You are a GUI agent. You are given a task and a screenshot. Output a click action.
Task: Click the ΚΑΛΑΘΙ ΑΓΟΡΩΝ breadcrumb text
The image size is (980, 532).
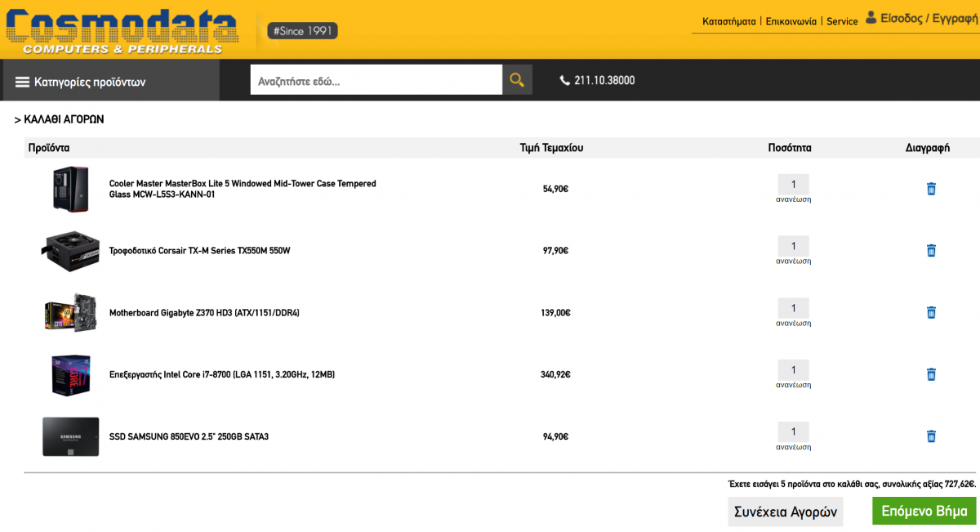click(x=64, y=119)
